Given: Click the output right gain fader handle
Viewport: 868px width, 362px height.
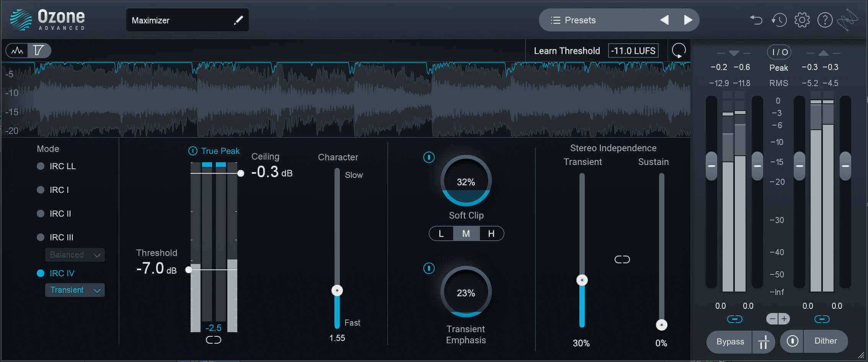Looking at the screenshot, I should pos(845,166).
